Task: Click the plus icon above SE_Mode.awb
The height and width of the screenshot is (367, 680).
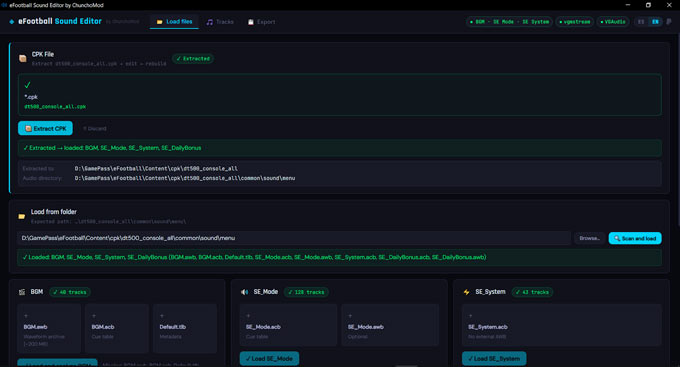Action: pos(350,316)
